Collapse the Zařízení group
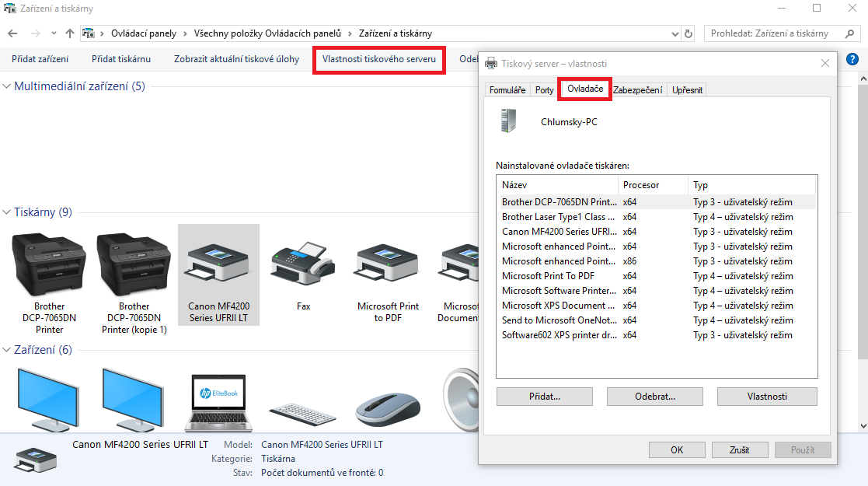 (x=7, y=350)
